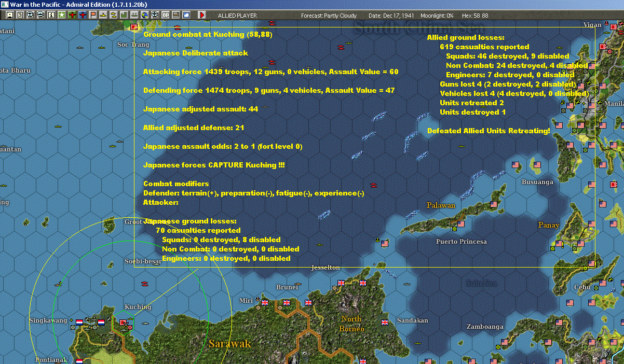Open the cloud weather toolbar icon

tap(186, 15)
